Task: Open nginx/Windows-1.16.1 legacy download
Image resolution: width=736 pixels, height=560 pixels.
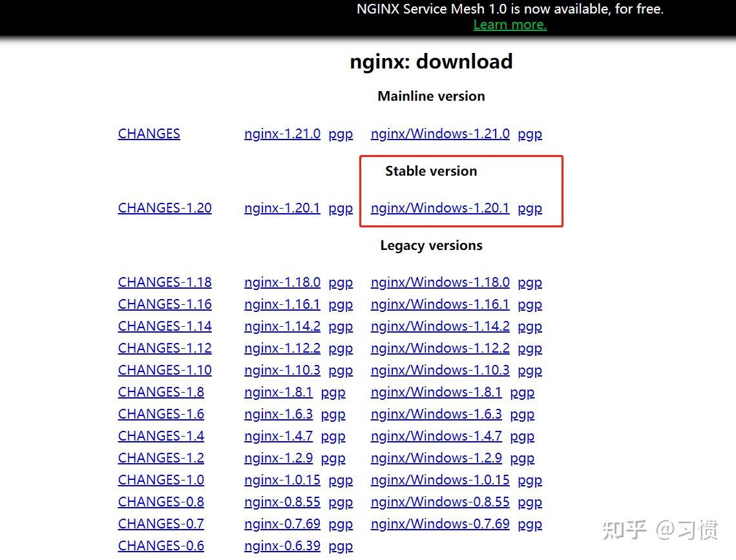Action: point(440,304)
